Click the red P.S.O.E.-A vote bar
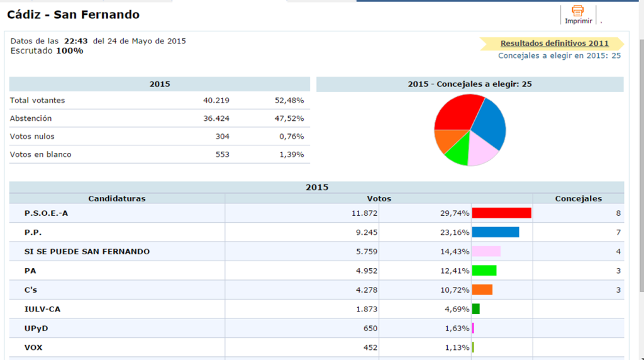This screenshot has height=360, width=644. click(501, 213)
